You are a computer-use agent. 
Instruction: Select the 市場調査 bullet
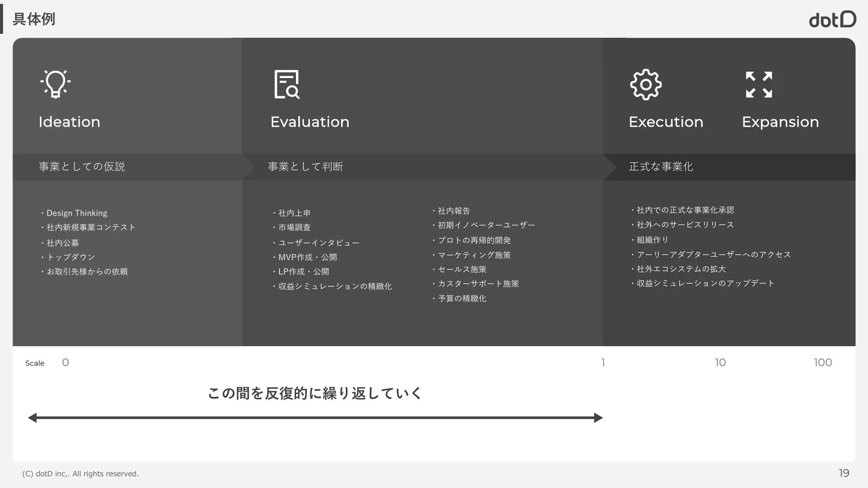pos(291,227)
